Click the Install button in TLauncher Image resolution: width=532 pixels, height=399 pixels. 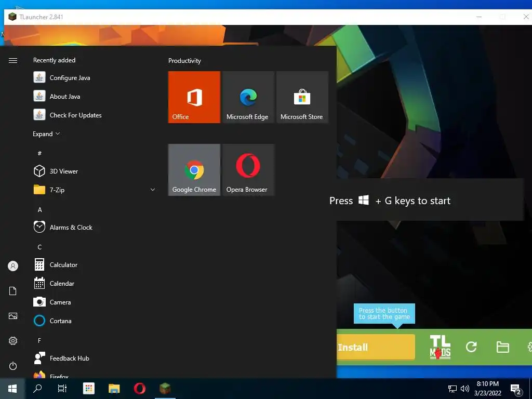point(376,347)
